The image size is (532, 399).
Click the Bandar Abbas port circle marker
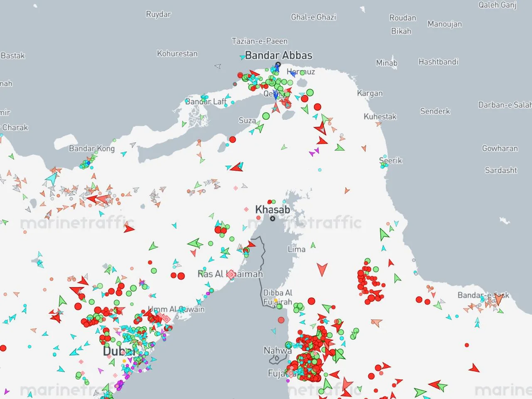(278, 64)
